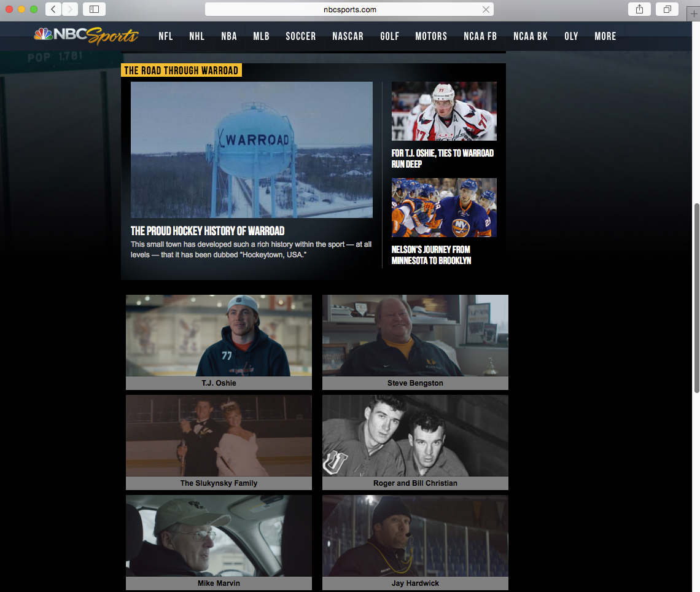
Task: Focus the nbcsports.com address field
Action: click(349, 9)
